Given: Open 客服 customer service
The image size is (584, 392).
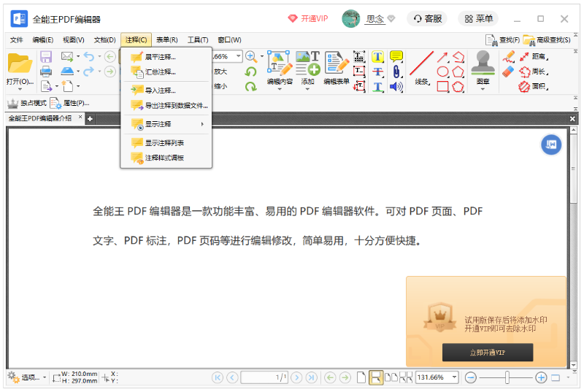Looking at the screenshot, I should pos(427,18).
